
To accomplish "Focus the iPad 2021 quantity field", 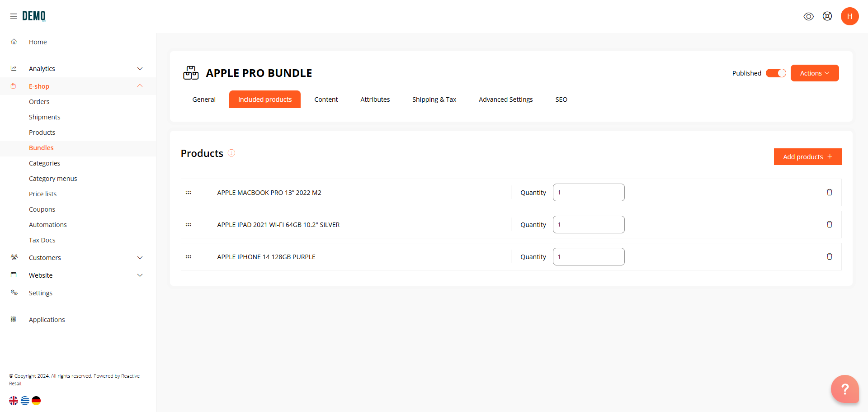I will point(589,224).
